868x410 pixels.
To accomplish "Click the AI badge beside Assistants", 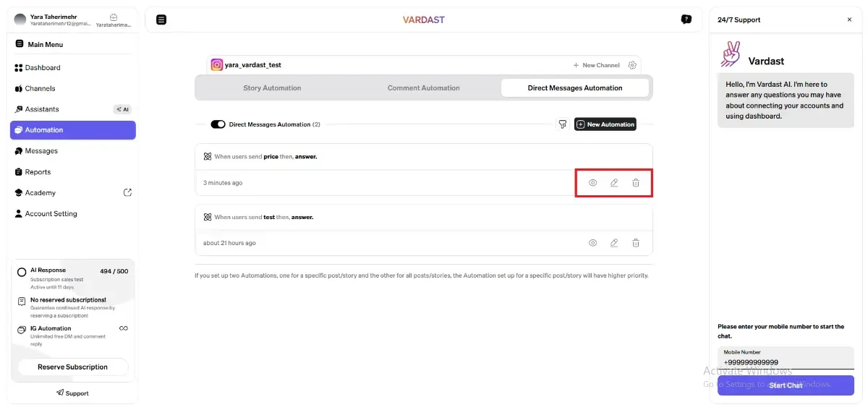I will 122,110.
